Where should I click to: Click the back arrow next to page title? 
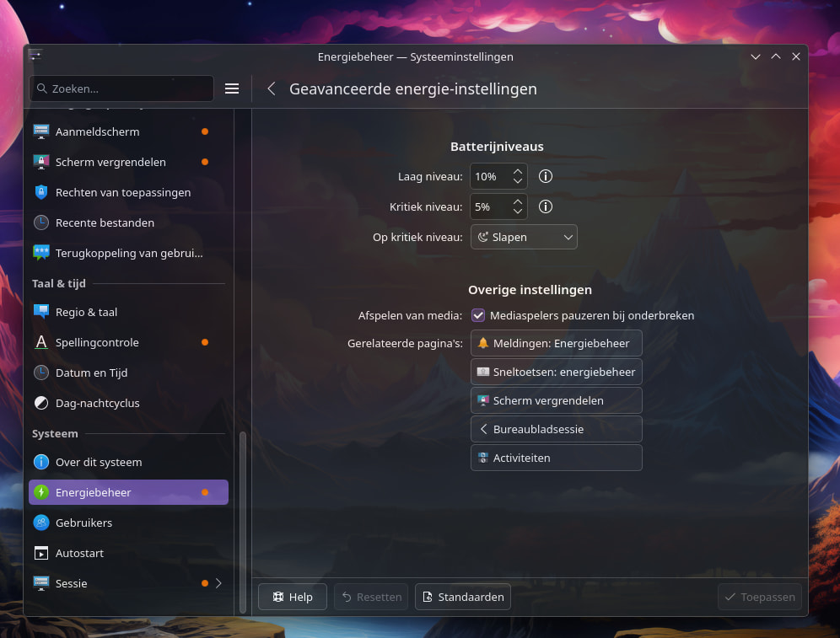(272, 88)
